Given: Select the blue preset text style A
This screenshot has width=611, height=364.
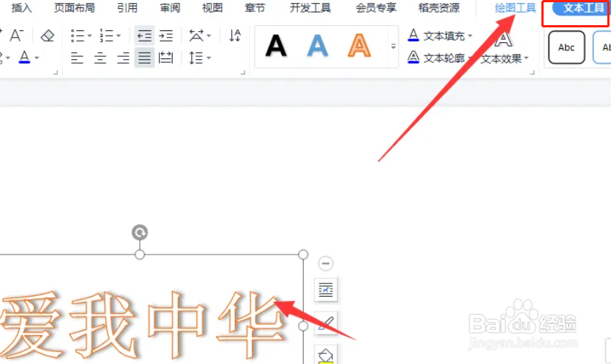Looking at the screenshot, I should pos(318,46).
